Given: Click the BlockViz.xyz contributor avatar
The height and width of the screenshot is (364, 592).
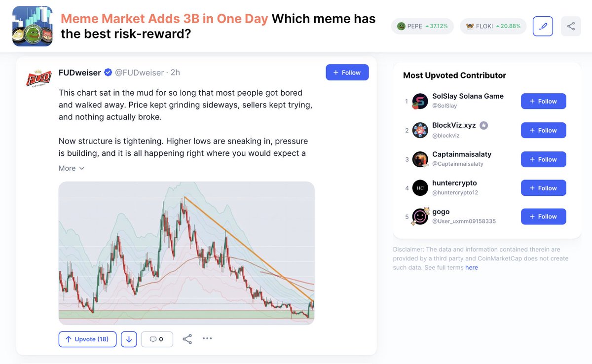Looking at the screenshot, I should click(x=420, y=130).
